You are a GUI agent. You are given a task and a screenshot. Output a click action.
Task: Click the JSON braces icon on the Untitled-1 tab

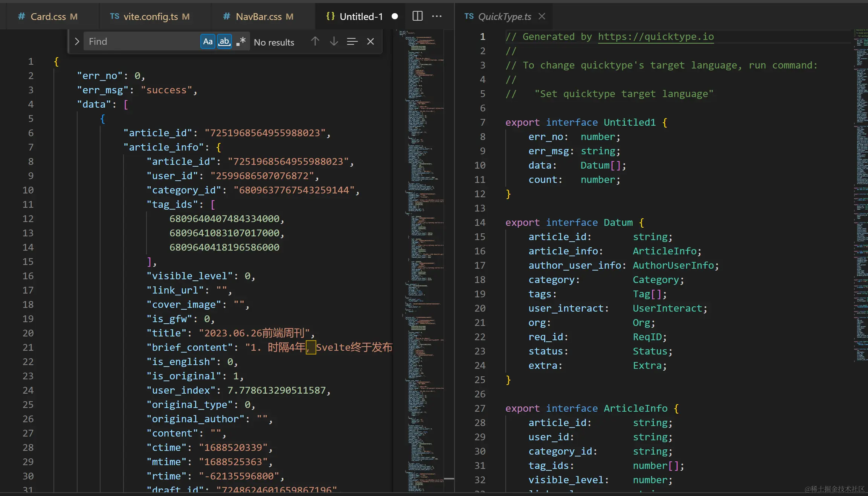[x=330, y=16]
